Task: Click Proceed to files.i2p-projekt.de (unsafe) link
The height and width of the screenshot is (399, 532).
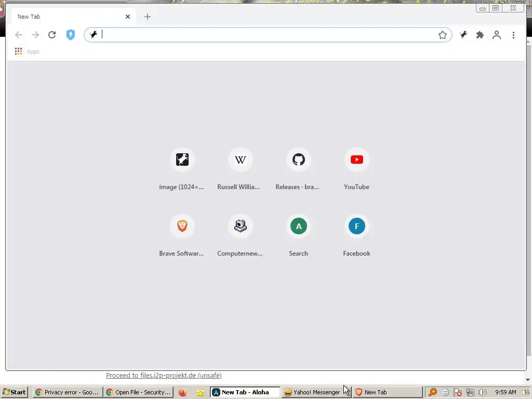Action: click(x=164, y=375)
